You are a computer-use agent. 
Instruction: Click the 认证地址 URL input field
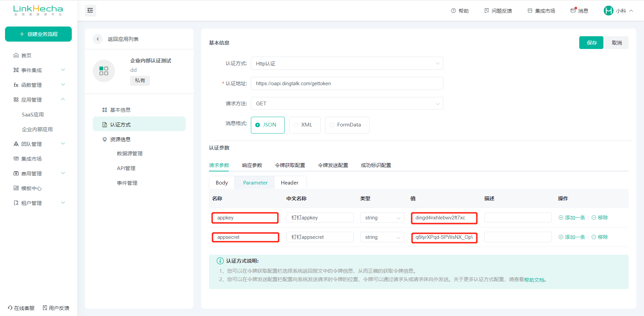(347, 84)
